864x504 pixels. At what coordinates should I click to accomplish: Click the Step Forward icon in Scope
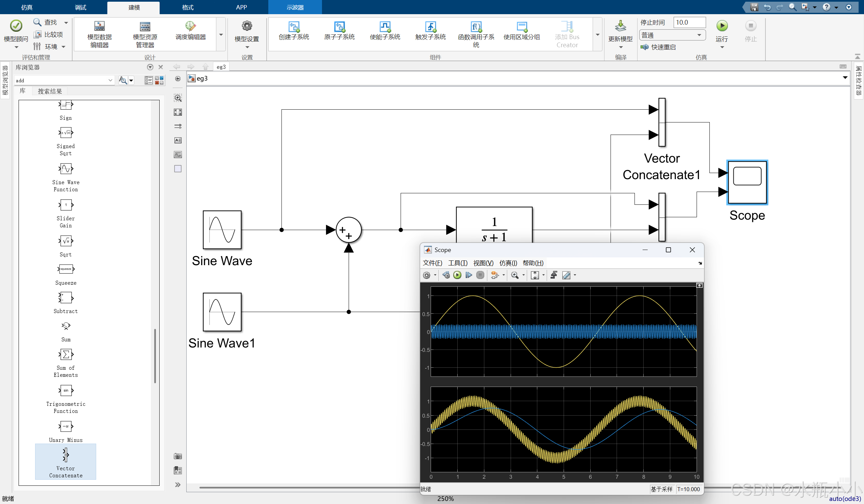(469, 275)
